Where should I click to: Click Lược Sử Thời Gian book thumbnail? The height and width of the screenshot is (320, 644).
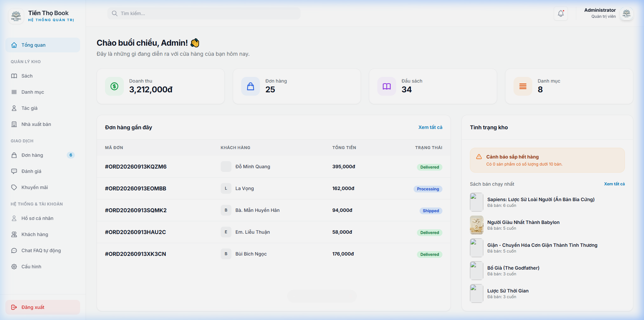[x=477, y=293]
